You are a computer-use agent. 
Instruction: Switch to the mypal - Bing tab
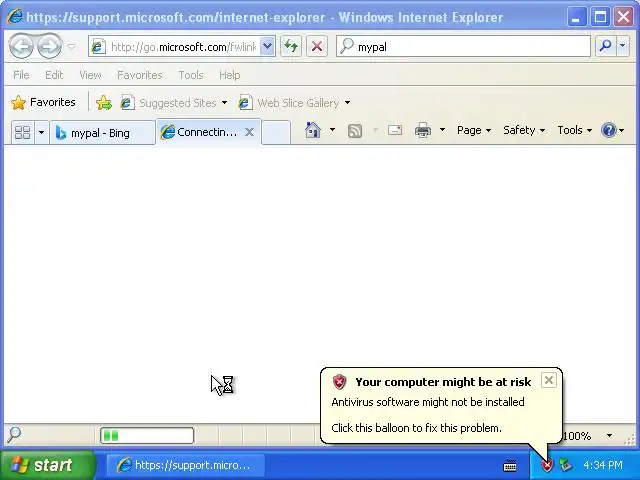click(x=102, y=133)
